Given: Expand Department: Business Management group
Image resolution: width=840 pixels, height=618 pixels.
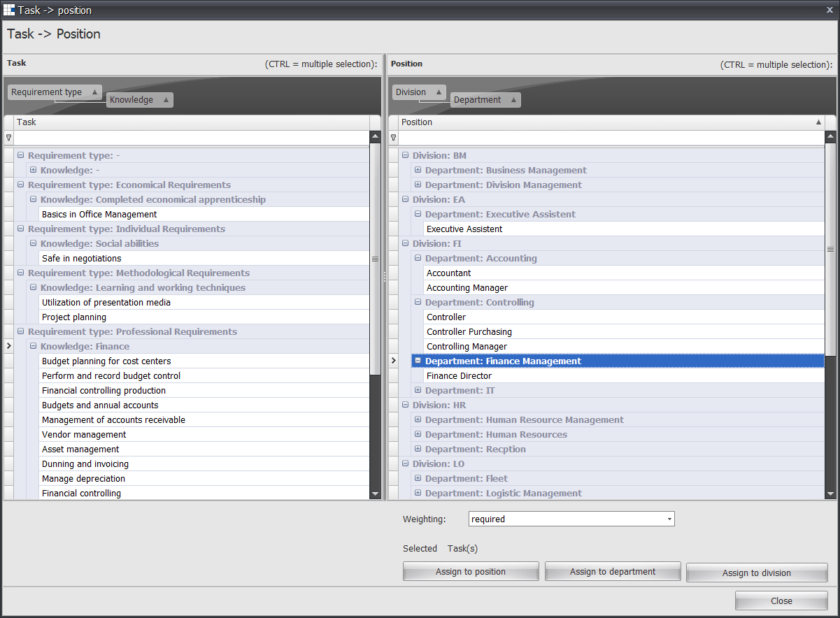Looking at the screenshot, I should click(418, 171).
